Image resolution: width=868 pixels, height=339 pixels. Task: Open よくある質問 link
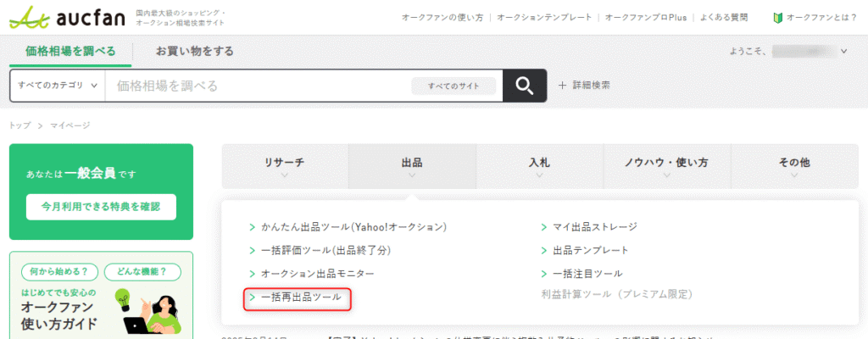[724, 18]
